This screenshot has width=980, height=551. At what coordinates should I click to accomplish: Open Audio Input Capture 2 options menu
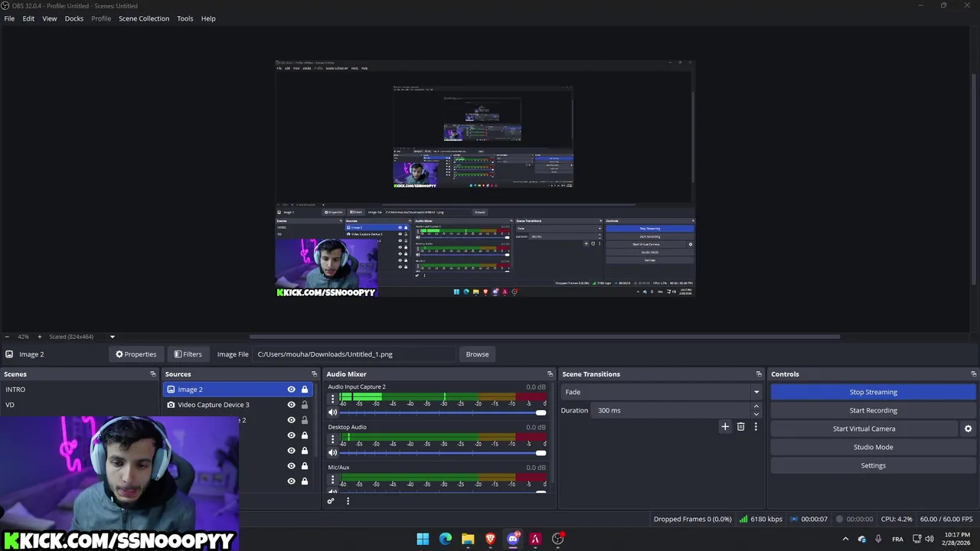click(x=332, y=399)
